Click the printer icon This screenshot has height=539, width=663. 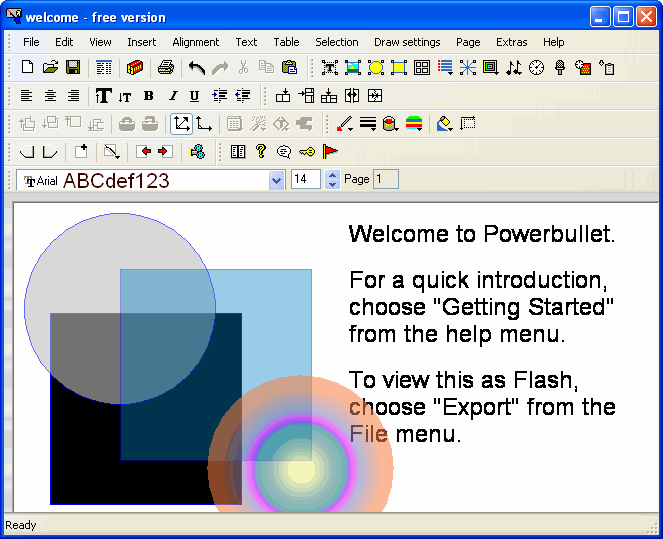coord(166,67)
